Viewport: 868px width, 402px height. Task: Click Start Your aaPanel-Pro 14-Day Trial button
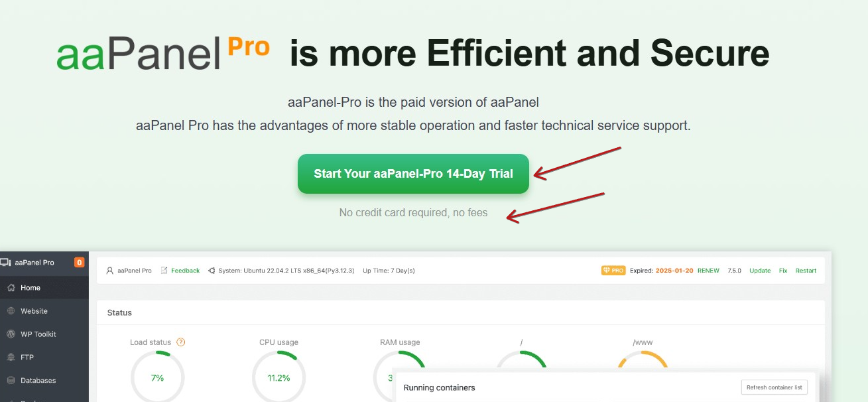(x=413, y=174)
